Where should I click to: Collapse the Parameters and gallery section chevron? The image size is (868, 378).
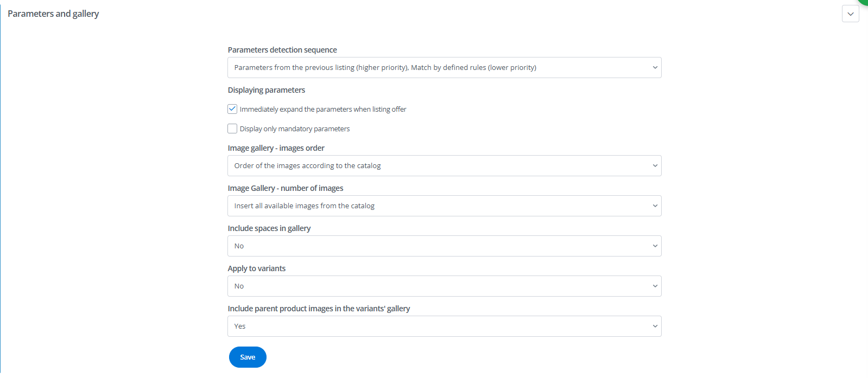coord(850,14)
